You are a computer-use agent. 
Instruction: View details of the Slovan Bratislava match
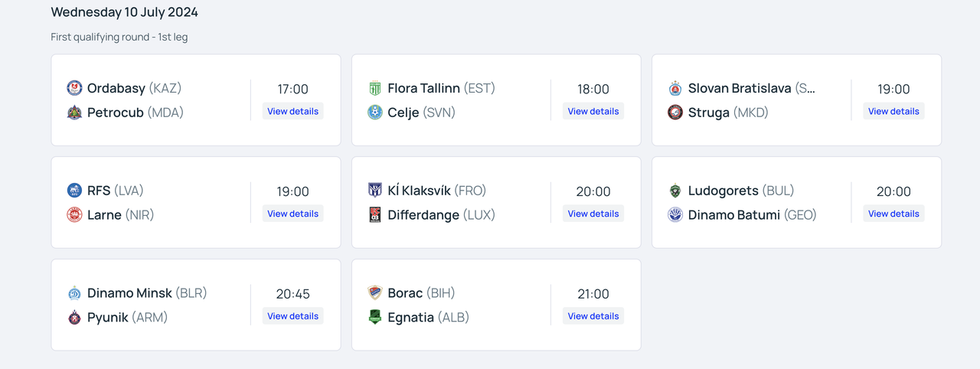[893, 111]
